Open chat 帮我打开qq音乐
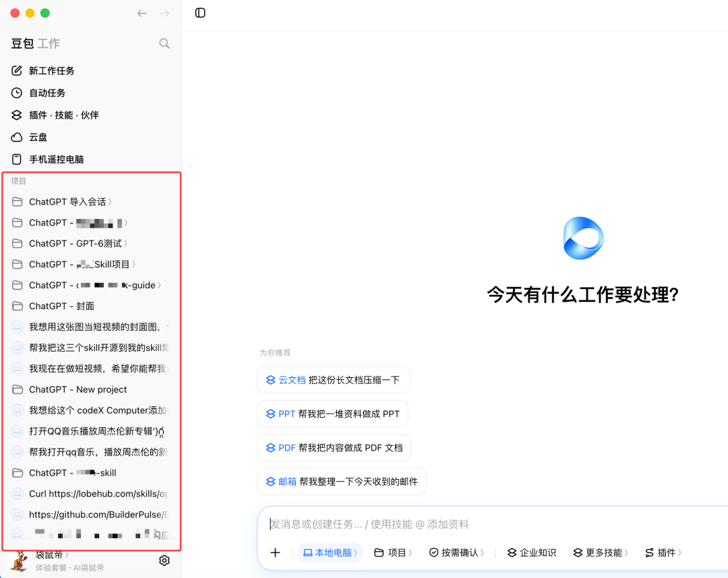Screen dimensions: 728x578 coord(90,452)
